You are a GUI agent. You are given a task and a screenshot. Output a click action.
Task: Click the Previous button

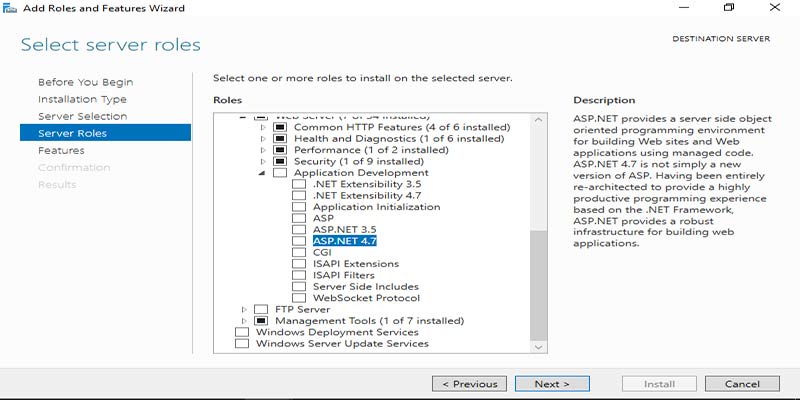point(468,384)
